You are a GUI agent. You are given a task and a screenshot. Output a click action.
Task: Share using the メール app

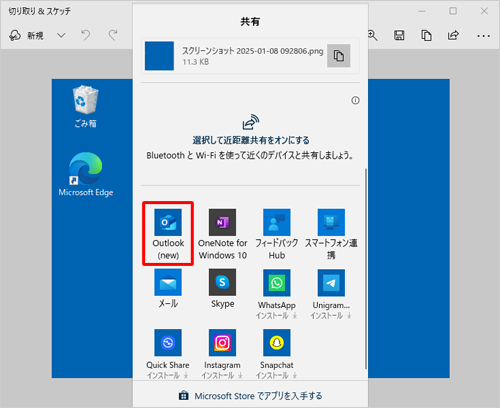click(168, 289)
